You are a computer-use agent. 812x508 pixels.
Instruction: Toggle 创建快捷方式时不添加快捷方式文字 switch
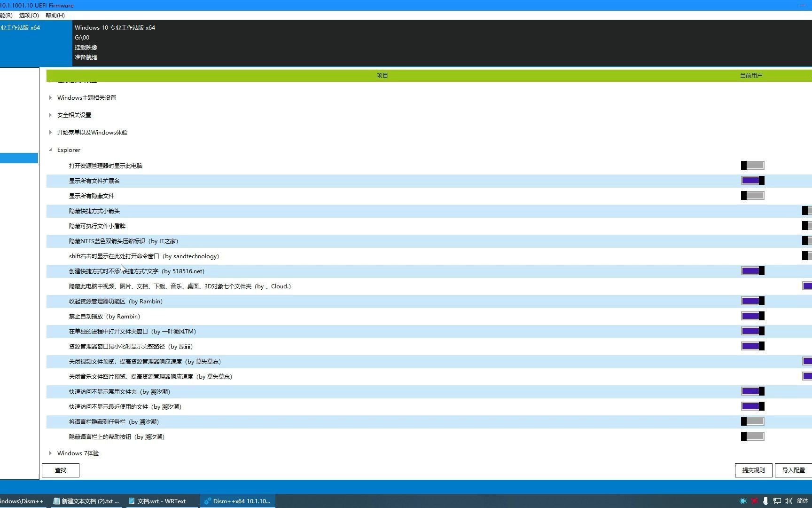[753, 271]
